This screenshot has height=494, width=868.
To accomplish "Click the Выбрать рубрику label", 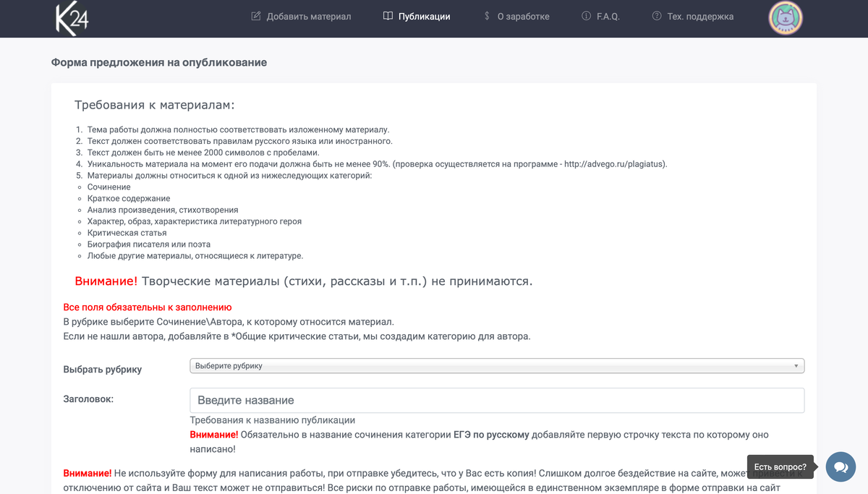I will tap(103, 370).
